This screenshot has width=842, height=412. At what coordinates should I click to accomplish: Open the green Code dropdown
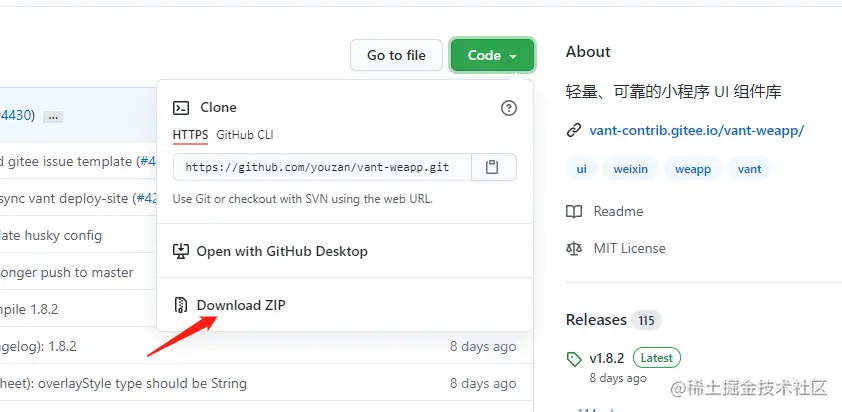[492, 55]
